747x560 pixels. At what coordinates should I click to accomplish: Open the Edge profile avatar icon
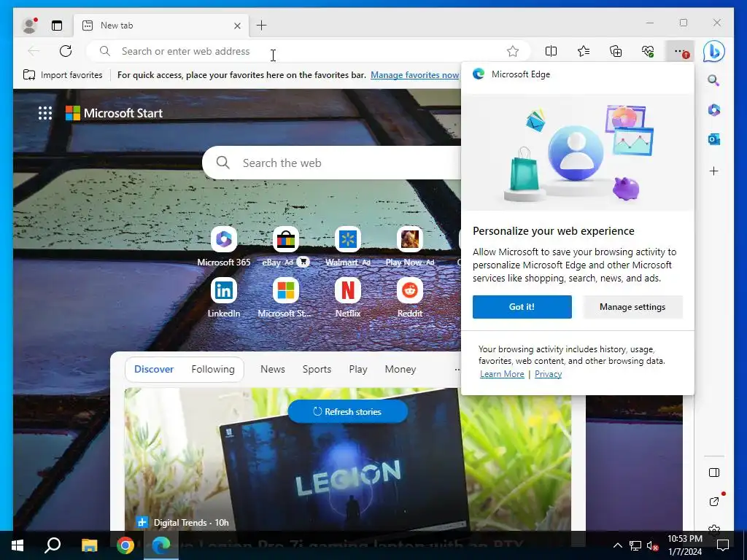tap(29, 26)
